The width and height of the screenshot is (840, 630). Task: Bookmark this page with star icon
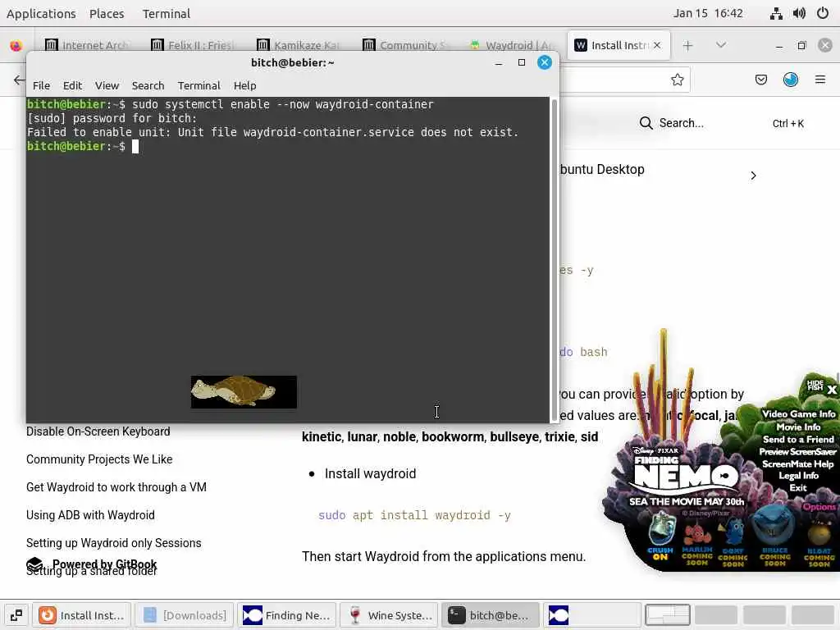[x=677, y=80]
